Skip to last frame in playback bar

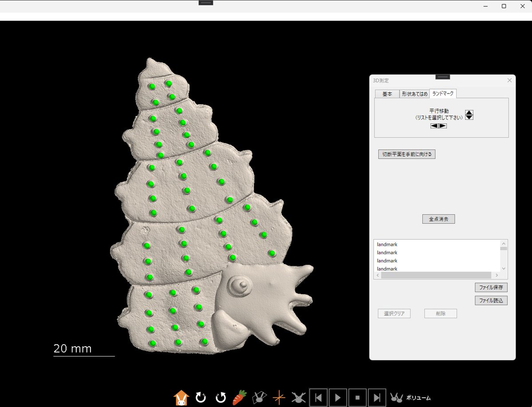coord(377,397)
